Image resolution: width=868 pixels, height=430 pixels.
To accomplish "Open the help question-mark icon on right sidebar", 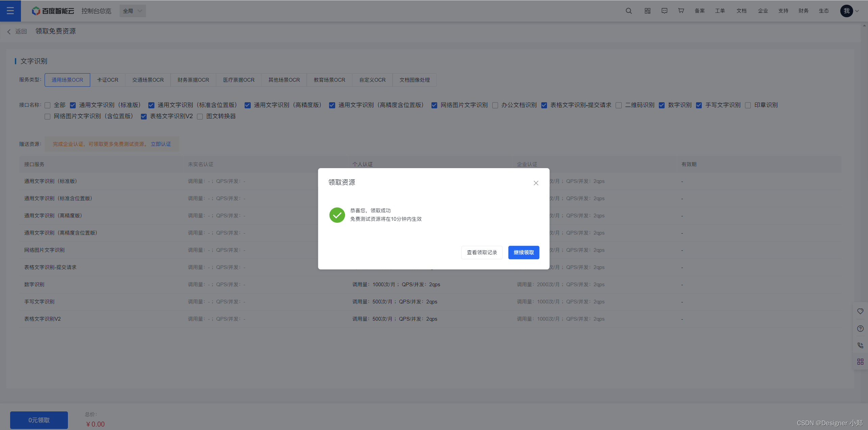I will 860,328.
